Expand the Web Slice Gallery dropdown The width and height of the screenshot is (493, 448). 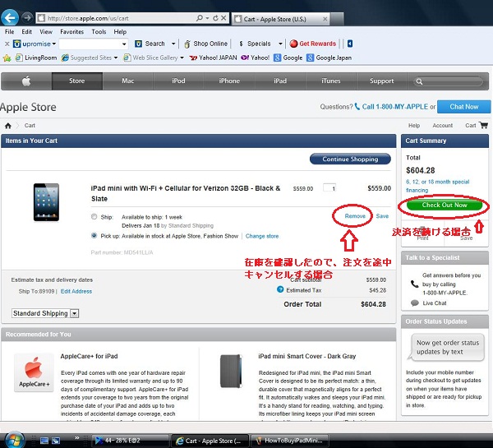click(182, 58)
